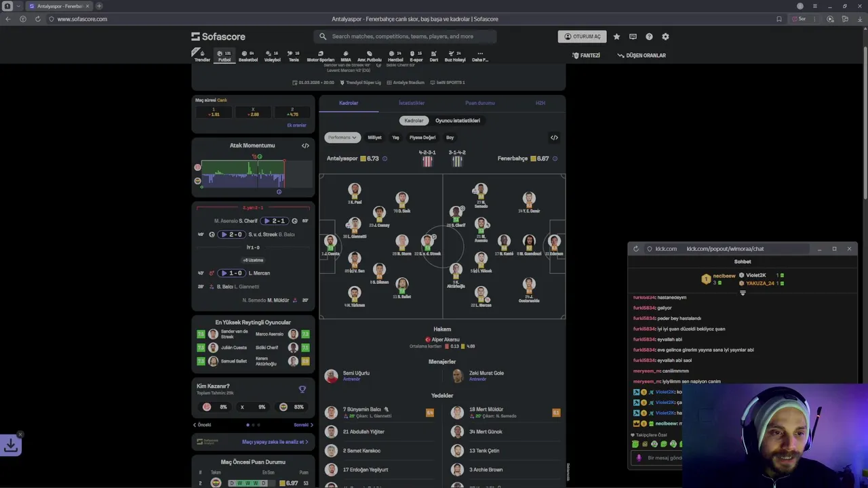Open the İstatistikler tab
This screenshot has height=488, width=868.
point(412,103)
